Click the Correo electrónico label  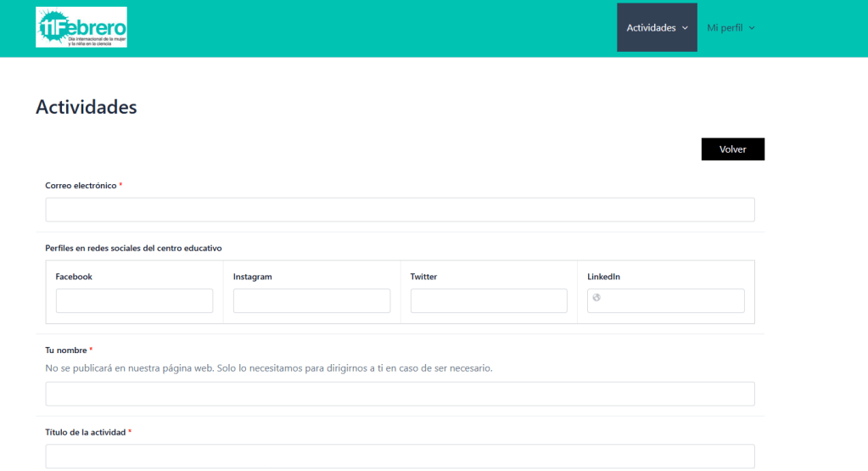[x=81, y=185]
